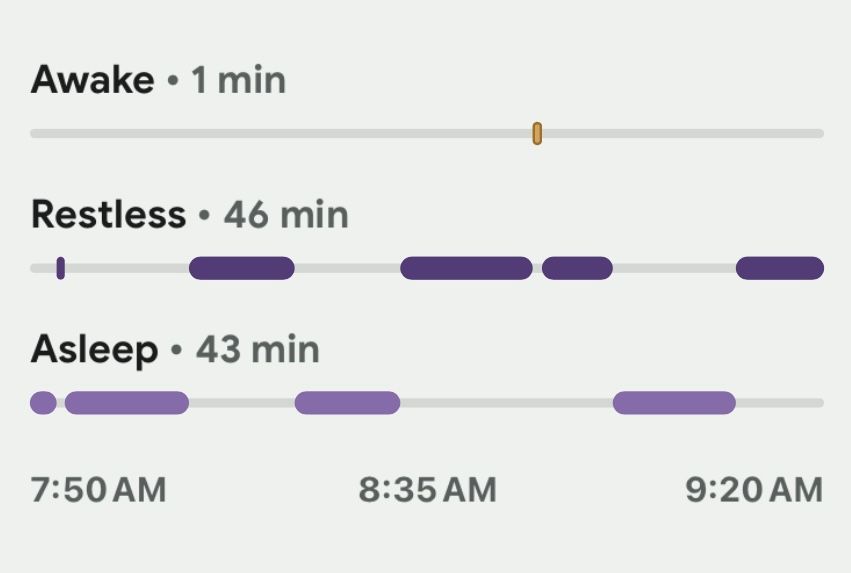Click the '46 min' restless duration text
The width and height of the screenshot is (851, 573).
pyautogui.click(x=286, y=214)
